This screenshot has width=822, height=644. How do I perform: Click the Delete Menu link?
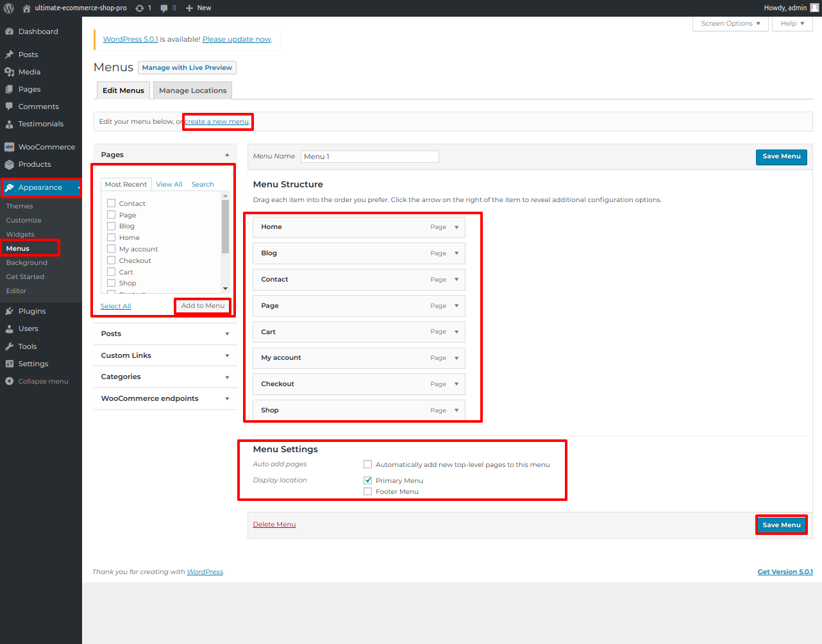(274, 525)
